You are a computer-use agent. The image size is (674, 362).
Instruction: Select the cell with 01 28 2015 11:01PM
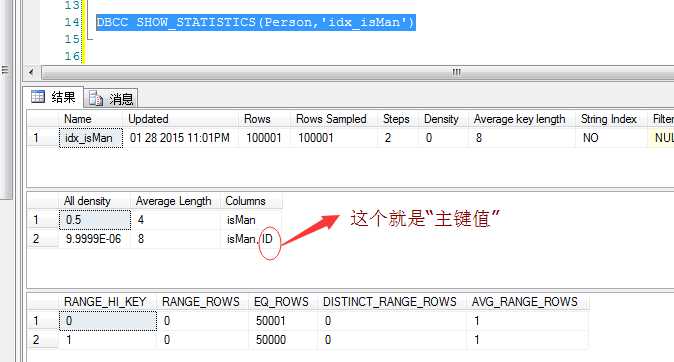click(x=181, y=138)
